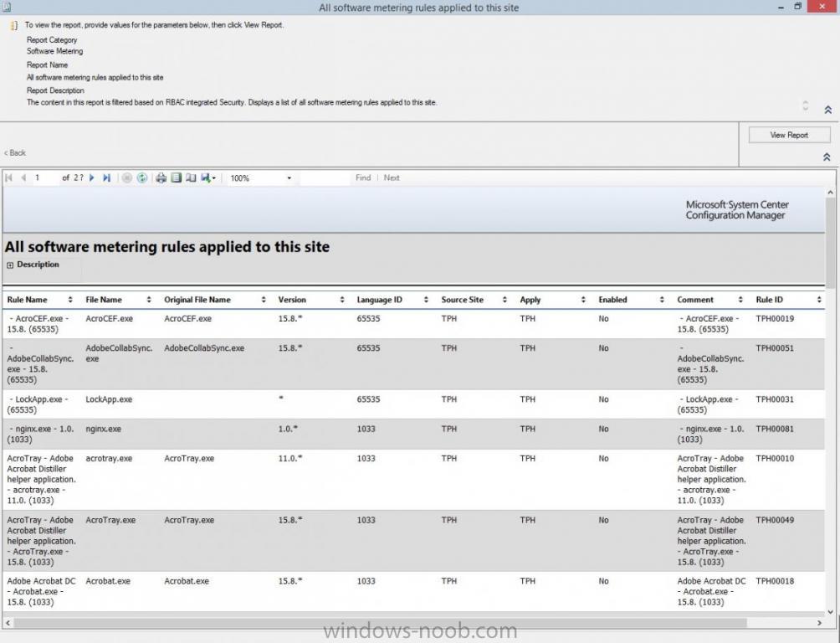This screenshot has height=643, width=840.
Task: Sort by Version column
Action: [x=342, y=300]
